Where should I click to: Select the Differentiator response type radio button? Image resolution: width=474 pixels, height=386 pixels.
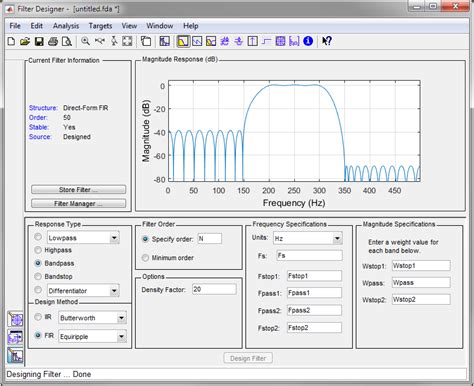pos(38,289)
